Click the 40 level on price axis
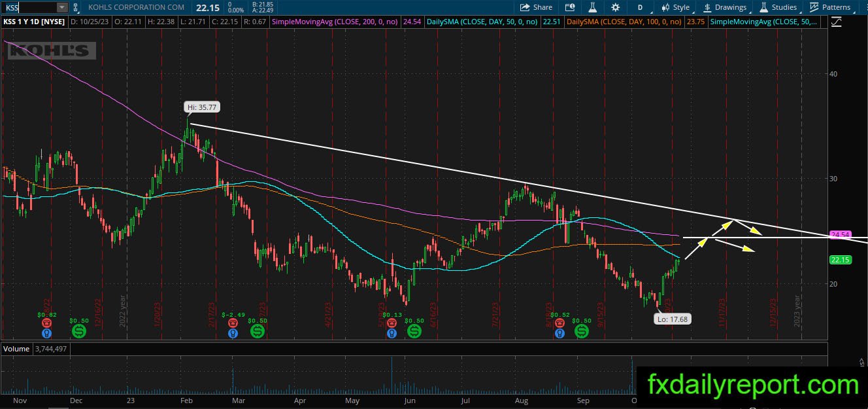This screenshot has height=409, width=868. [x=833, y=73]
